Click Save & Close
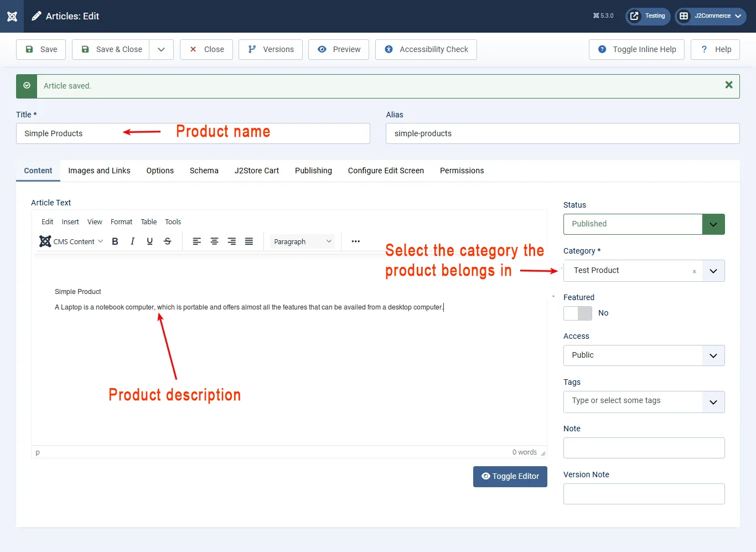This screenshot has height=552, width=756. [111, 49]
